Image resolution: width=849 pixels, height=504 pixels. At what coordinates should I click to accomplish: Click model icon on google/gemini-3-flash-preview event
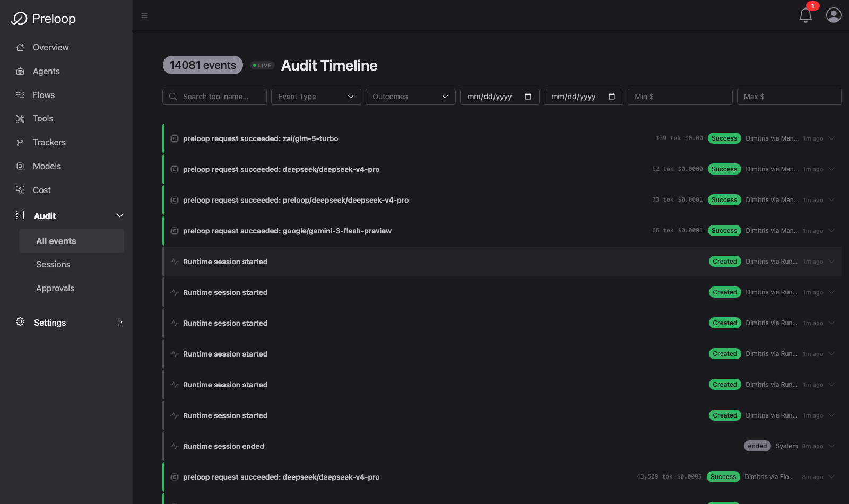point(174,231)
